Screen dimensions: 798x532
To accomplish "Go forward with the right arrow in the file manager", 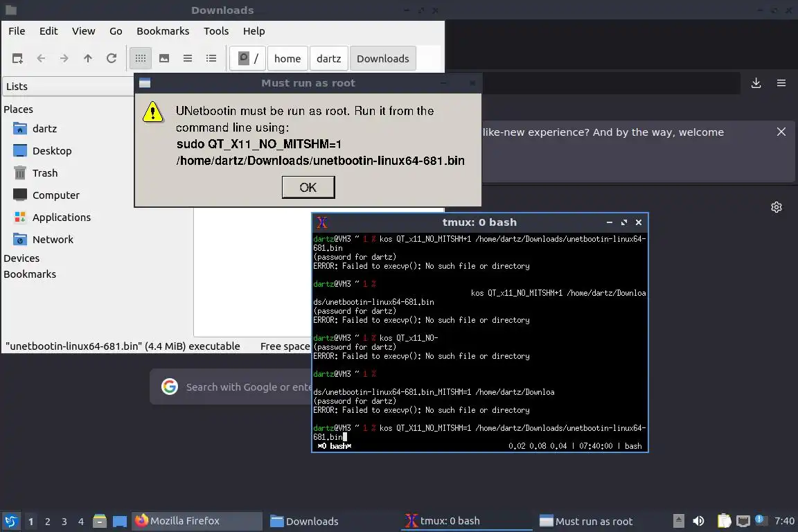I will point(64,59).
